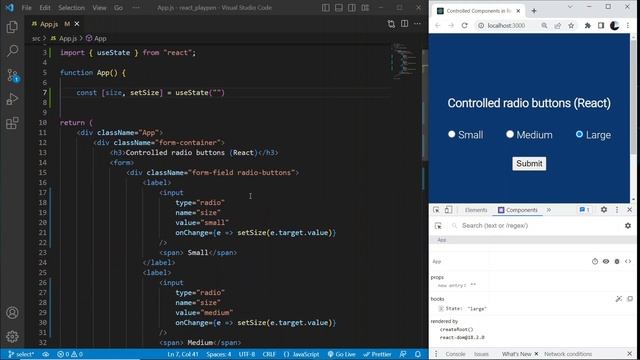This screenshot has height=360, width=640.
Task: Open the DevTools drawer kebab menu
Action: point(436,354)
